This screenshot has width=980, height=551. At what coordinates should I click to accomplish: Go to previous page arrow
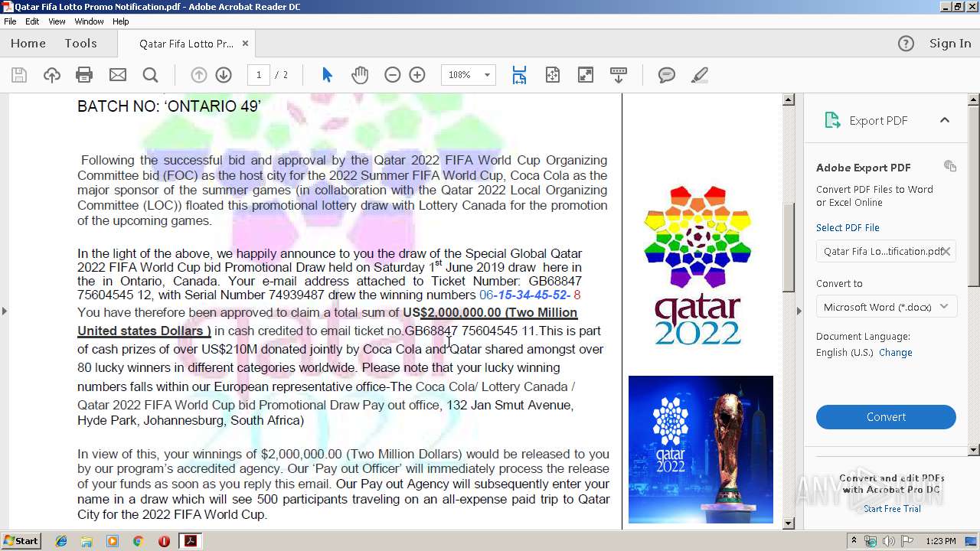199,75
